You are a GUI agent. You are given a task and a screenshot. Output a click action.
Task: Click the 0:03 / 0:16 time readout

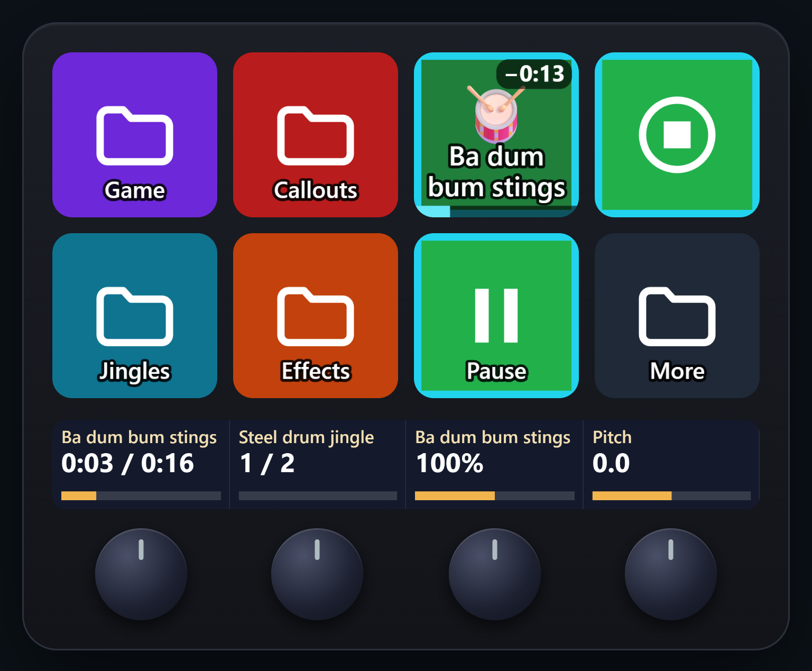(127, 464)
